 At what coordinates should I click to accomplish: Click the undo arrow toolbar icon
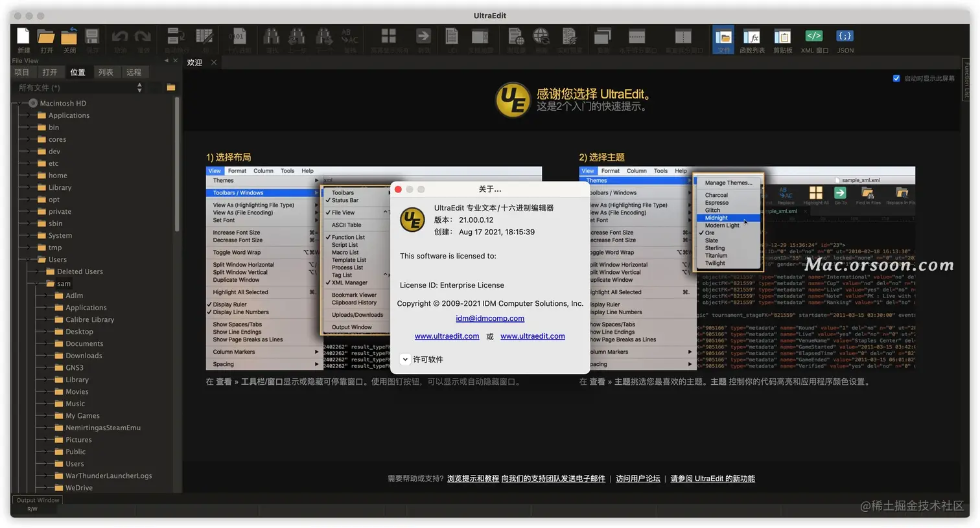click(x=120, y=36)
